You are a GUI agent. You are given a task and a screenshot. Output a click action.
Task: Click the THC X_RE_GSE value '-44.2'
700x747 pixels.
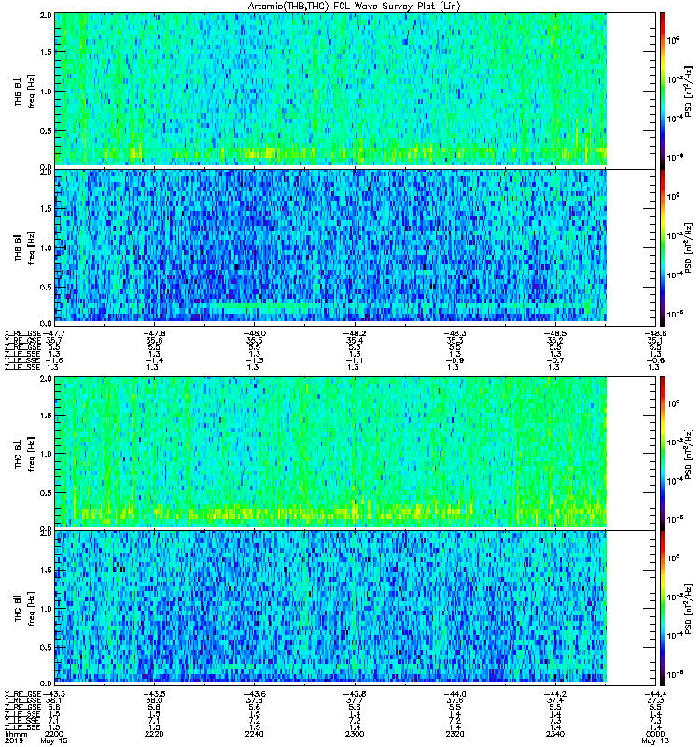coord(555,694)
